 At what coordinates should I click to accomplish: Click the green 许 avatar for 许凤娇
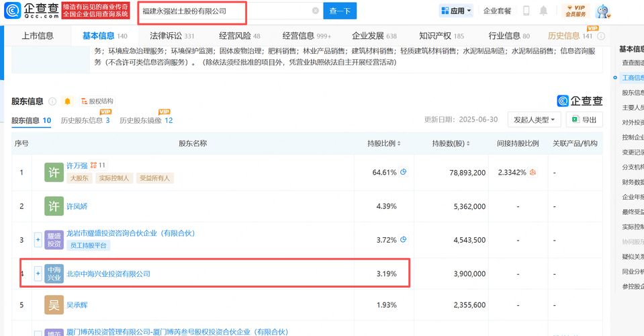click(54, 206)
